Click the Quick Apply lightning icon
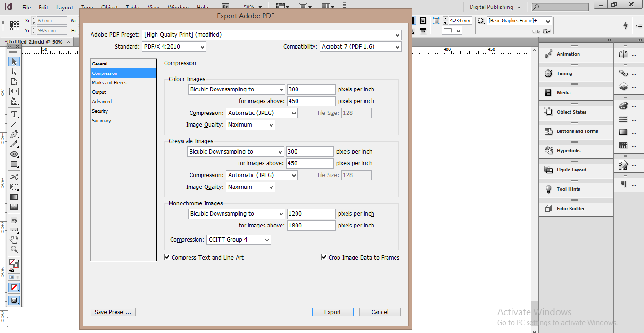Screen dimensions: 644x333 coord(626,25)
